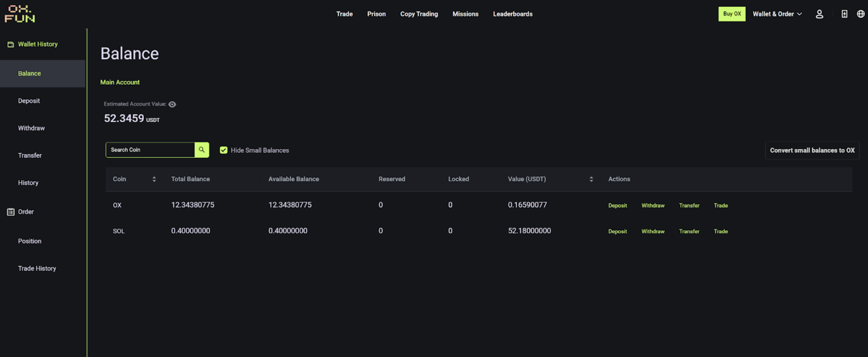Click the Wallet History wallet icon
Viewport: 868px width, 357px height.
click(x=11, y=44)
